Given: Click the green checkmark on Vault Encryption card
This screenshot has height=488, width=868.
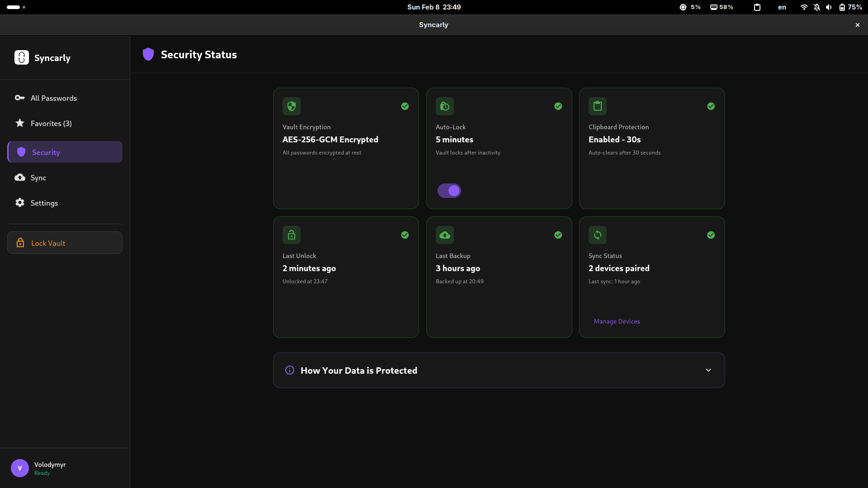Looking at the screenshot, I should [x=405, y=106].
